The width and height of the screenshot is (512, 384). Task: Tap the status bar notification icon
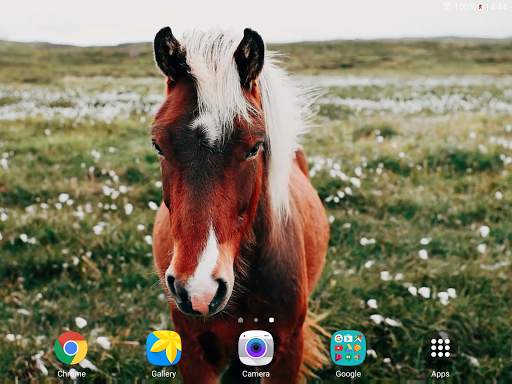[480, 6]
